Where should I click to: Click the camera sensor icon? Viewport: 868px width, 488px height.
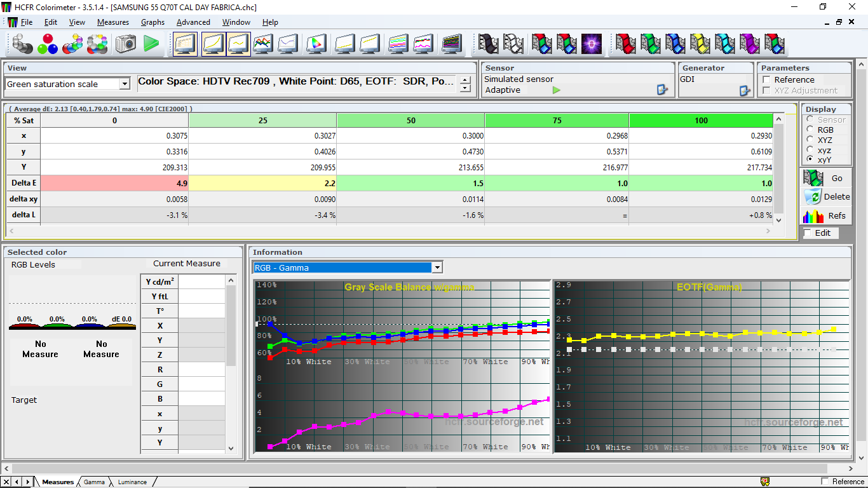(x=126, y=44)
